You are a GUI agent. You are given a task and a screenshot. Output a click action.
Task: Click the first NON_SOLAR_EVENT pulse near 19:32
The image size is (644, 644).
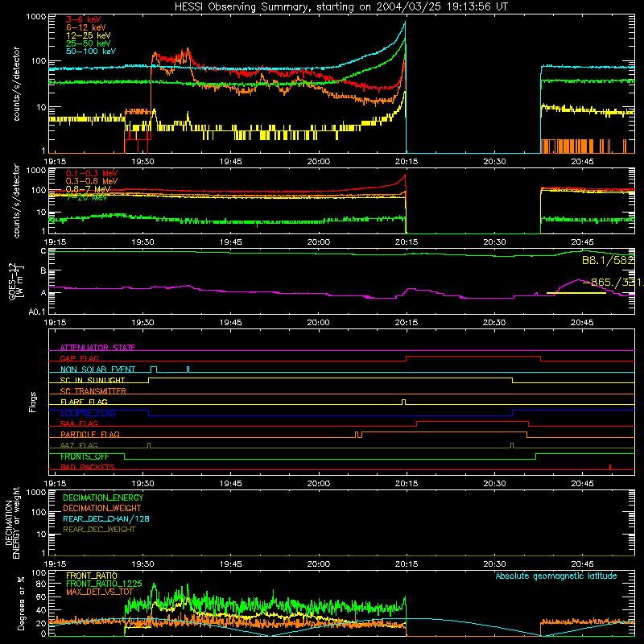click(154, 369)
